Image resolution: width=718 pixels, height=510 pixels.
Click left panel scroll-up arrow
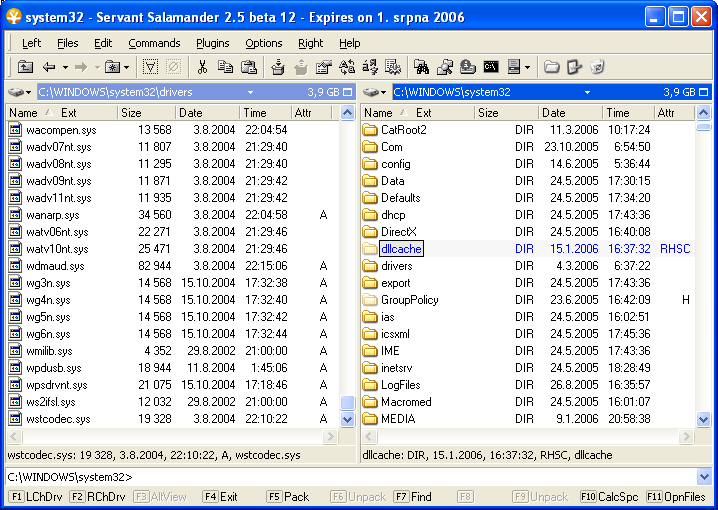348,113
